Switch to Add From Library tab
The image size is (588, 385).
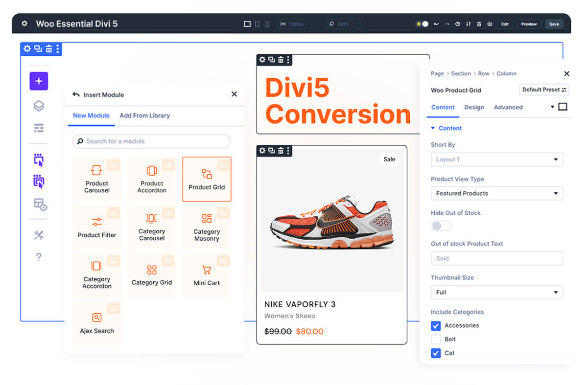click(x=144, y=115)
